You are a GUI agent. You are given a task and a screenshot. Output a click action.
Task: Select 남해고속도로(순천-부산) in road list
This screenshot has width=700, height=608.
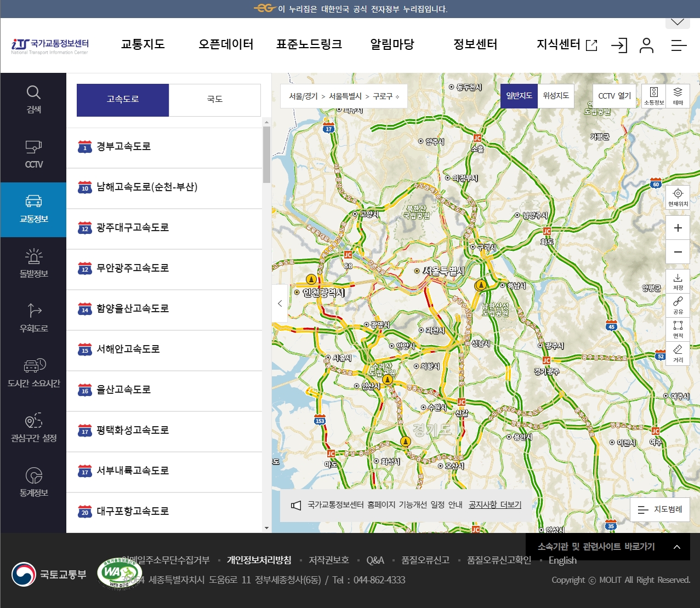[164, 188]
